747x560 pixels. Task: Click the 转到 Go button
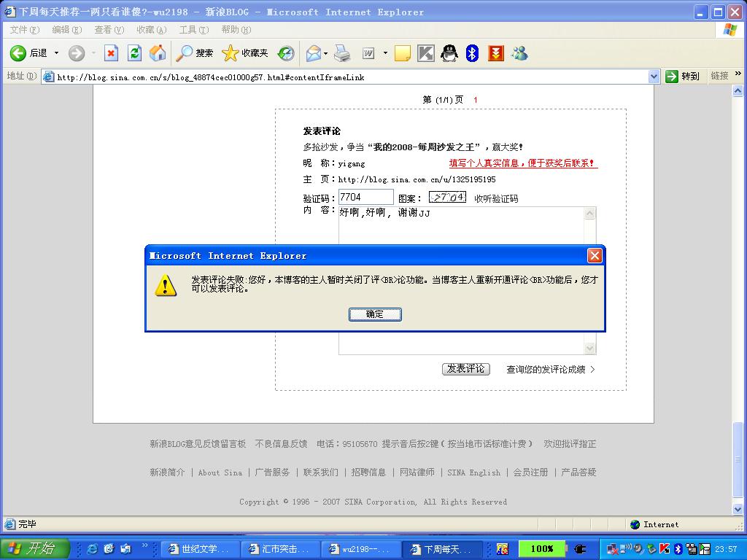point(683,76)
